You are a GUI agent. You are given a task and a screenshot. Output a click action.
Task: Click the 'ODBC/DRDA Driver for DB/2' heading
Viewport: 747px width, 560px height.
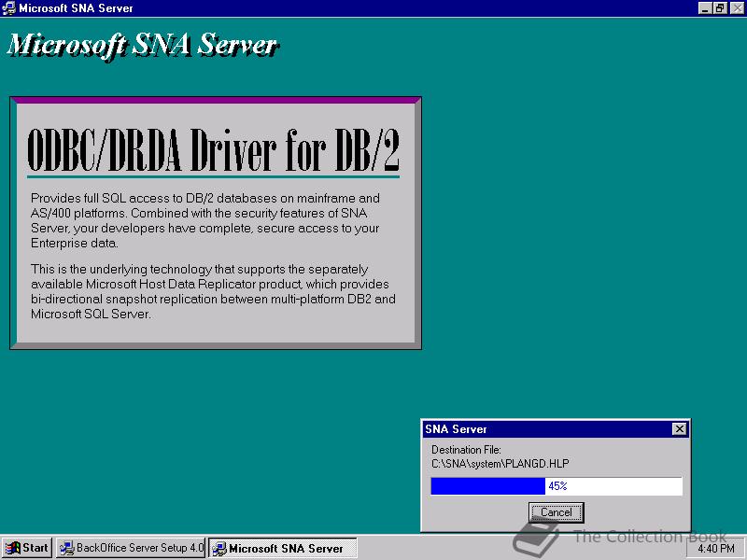tap(213, 150)
